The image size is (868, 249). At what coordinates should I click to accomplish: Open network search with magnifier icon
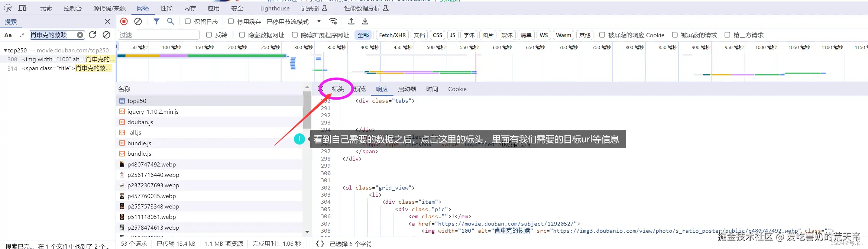[171, 22]
